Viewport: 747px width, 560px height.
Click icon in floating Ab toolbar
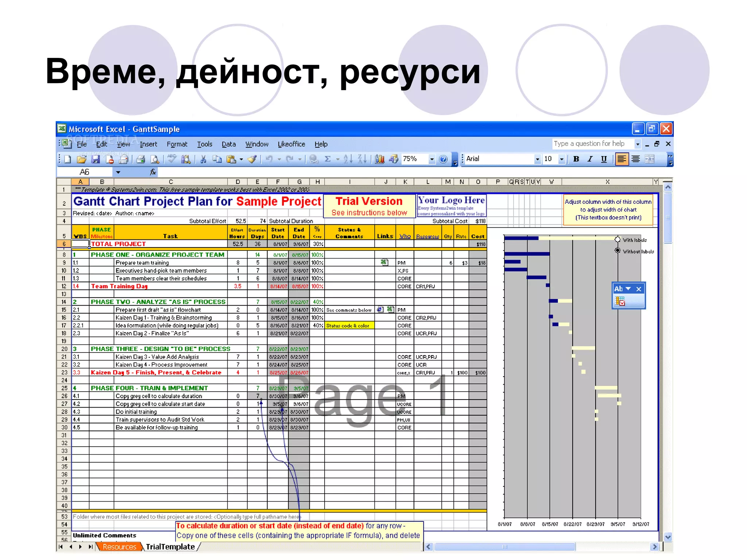(620, 301)
